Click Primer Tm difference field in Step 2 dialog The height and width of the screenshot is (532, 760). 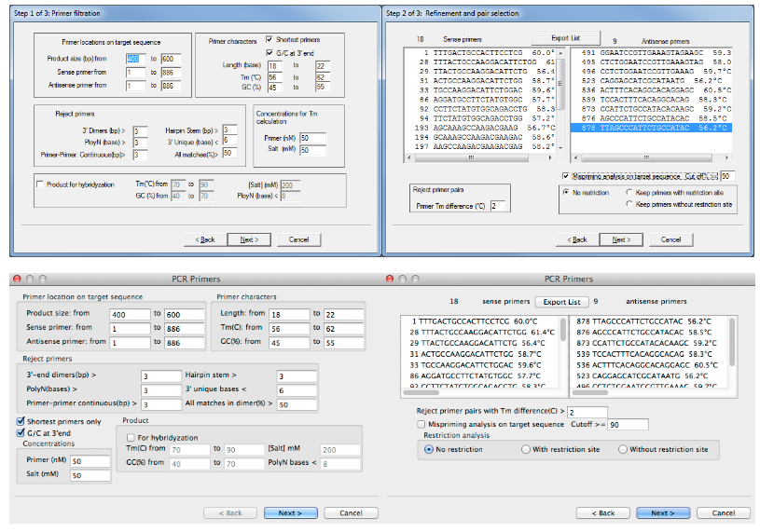tap(498, 206)
